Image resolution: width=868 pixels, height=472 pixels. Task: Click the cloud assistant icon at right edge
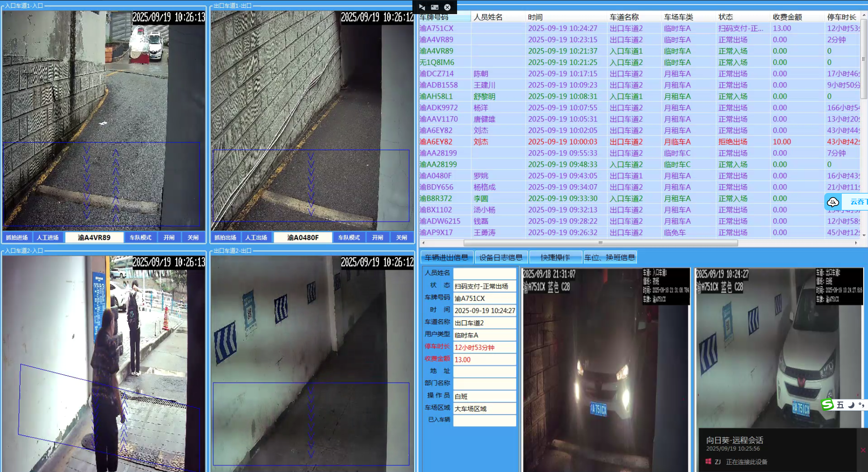[x=833, y=202]
